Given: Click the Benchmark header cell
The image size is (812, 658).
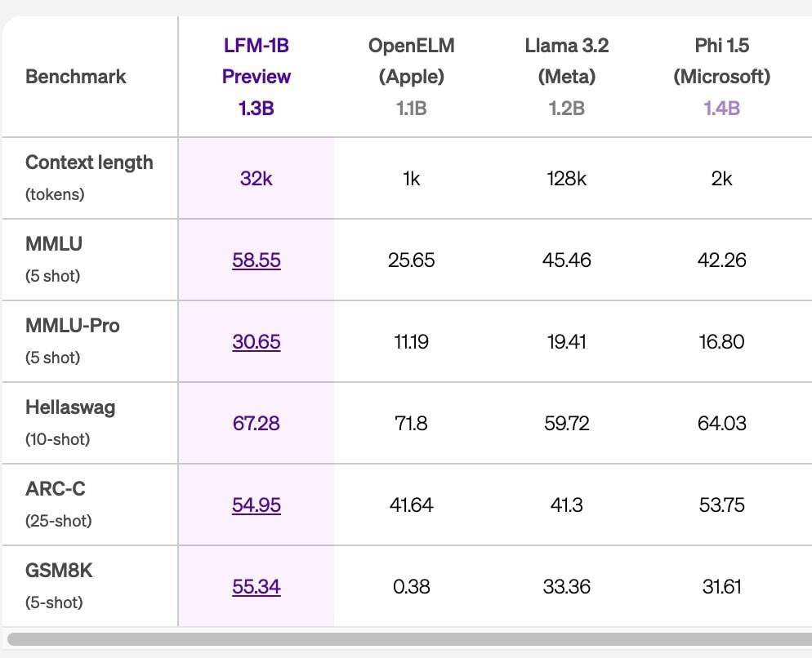Looking at the screenshot, I should pos(76,76).
